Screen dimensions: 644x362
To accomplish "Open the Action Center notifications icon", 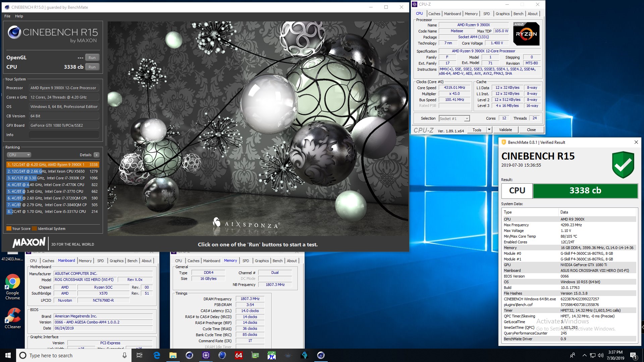I will [x=634, y=355].
